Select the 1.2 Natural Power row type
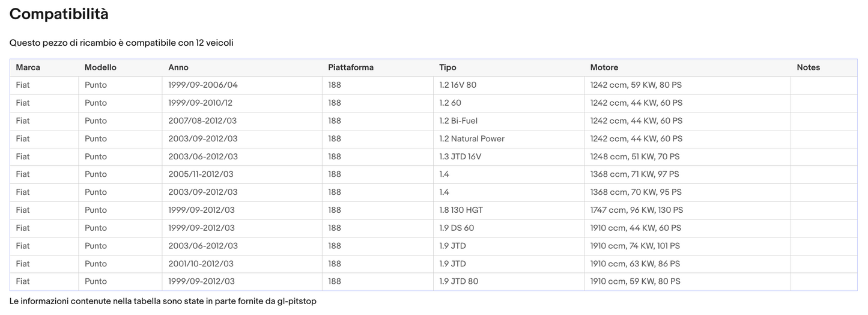This screenshot has width=868, height=315. pos(472,139)
